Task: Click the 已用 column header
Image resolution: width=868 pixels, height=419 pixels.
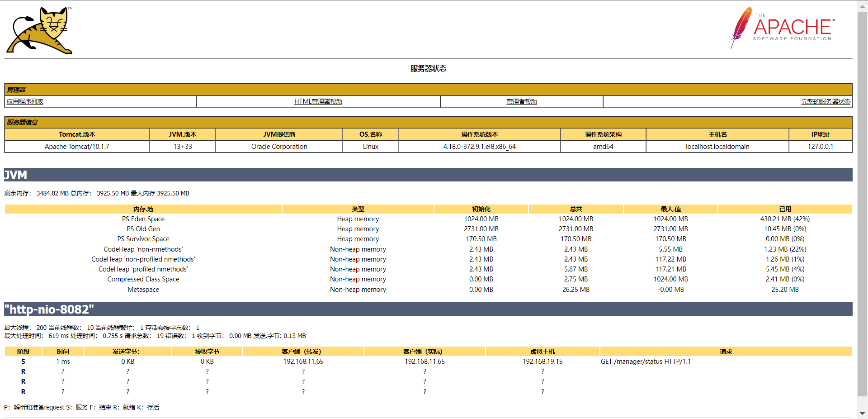Action: click(785, 209)
